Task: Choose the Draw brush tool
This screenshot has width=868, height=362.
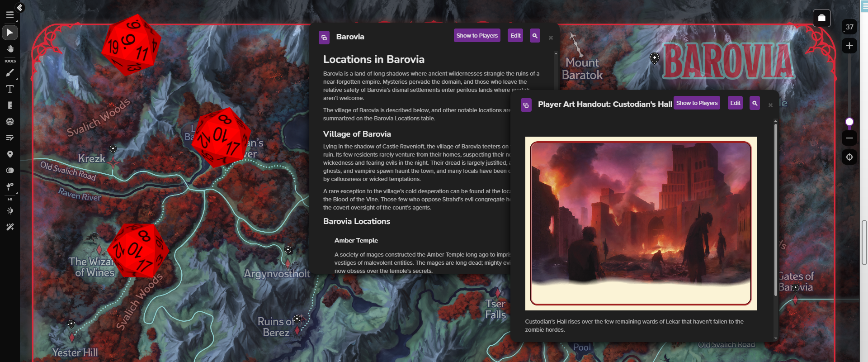Action: tap(9, 73)
